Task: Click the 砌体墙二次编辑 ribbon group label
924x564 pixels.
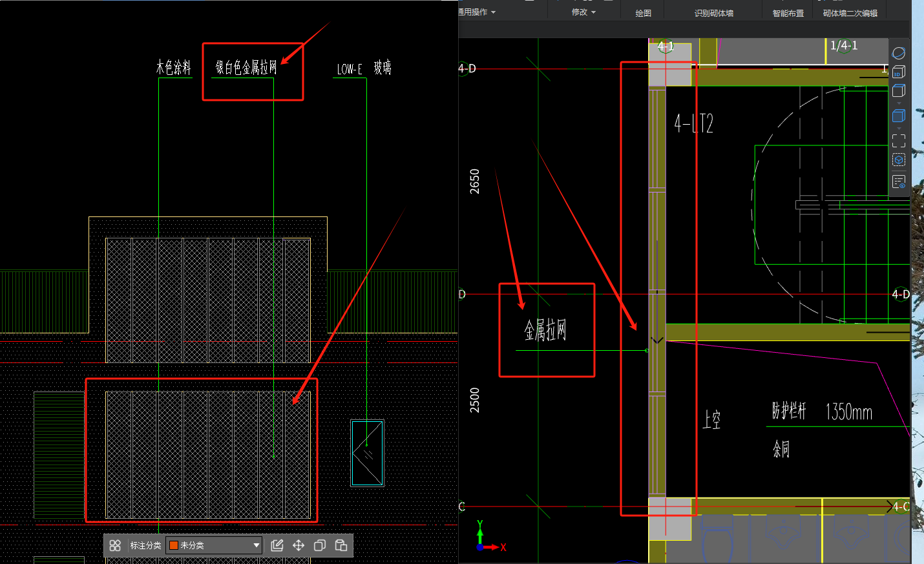Action: [x=850, y=13]
